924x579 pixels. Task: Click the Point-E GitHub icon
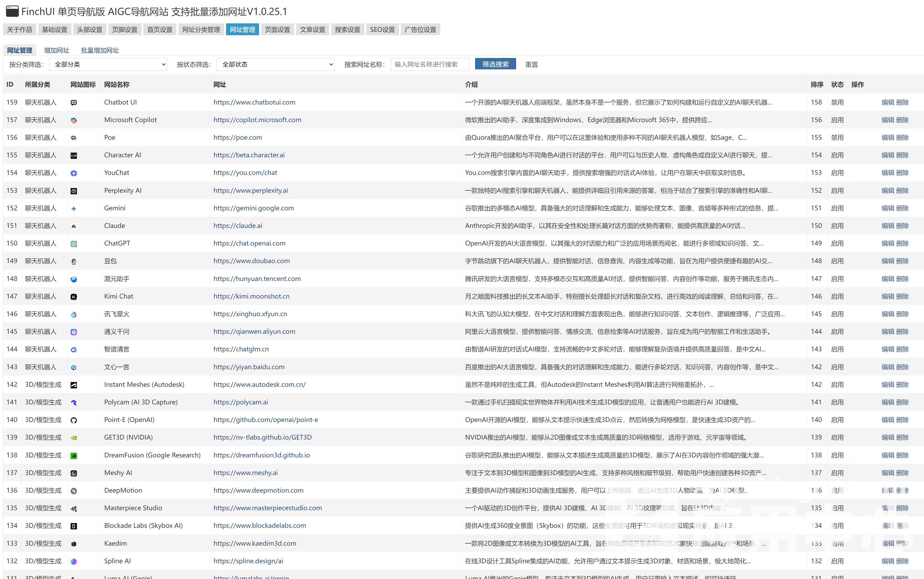(x=74, y=420)
